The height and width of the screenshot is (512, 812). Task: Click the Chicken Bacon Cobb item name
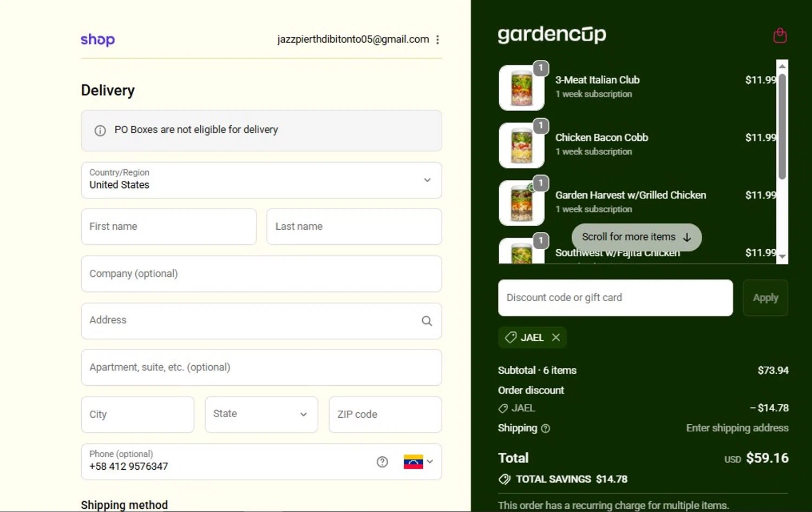click(x=601, y=138)
